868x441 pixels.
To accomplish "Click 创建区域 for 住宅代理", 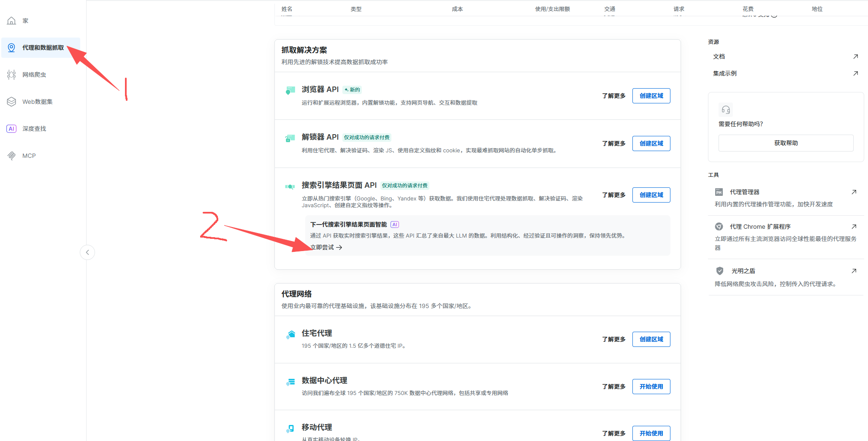I will point(651,339).
